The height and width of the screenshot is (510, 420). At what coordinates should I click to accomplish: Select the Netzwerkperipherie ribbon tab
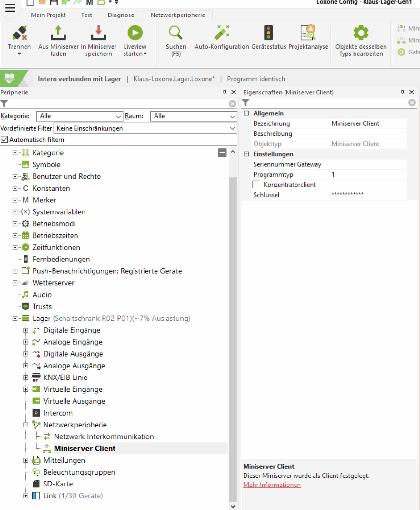[x=178, y=15]
